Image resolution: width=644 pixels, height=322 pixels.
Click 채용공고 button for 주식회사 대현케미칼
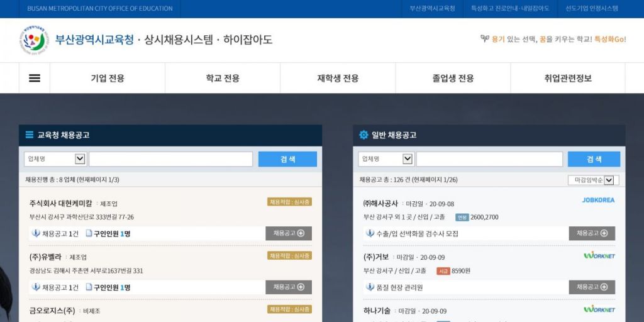289,233
